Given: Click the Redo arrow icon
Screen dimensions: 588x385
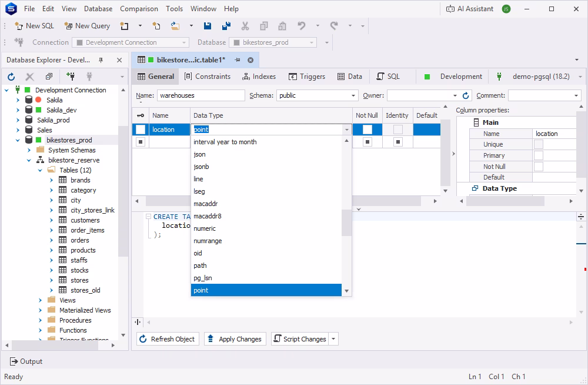Looking at the screenshot, I should (334, 26).
